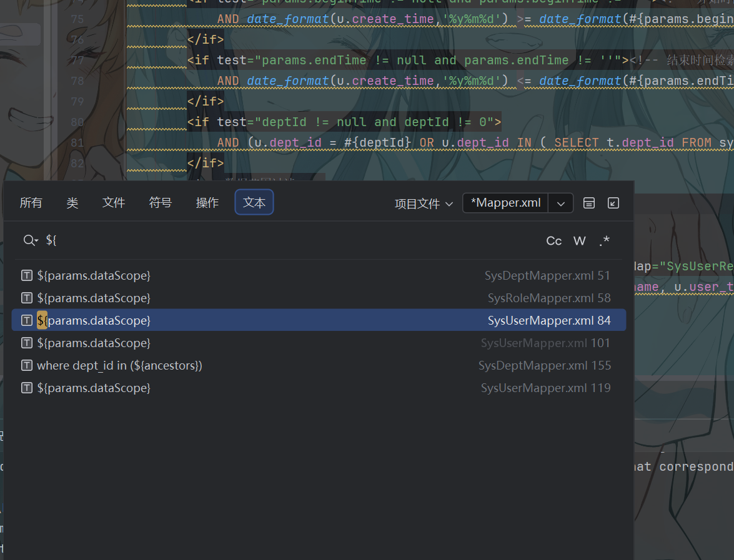Viewport: 734px width, 560px height.
Task: Open the 'where dept_id in (${ancestors})' result
Action: 319,365
